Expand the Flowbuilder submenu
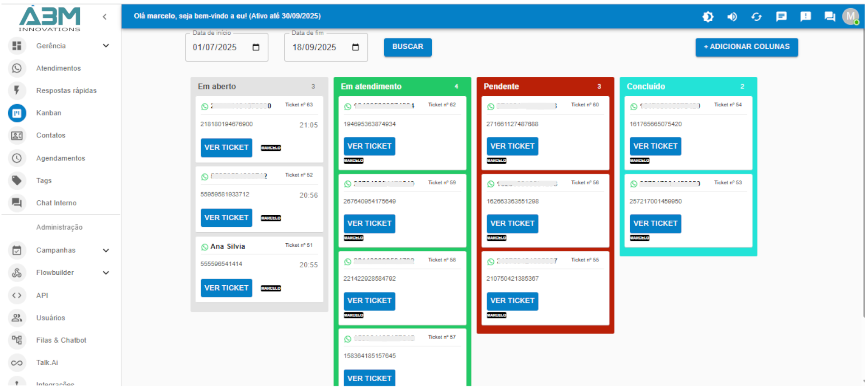 [106, 273]
